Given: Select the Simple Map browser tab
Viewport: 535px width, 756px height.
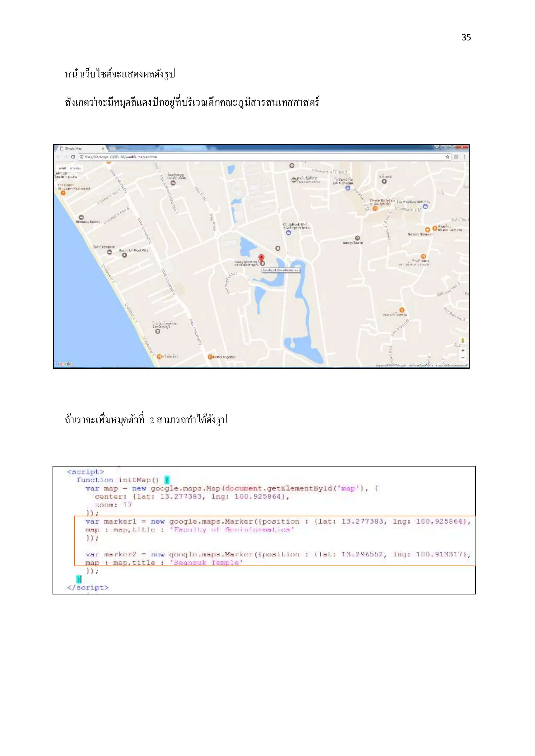Looking at the screenshot, I should point(81,149).
